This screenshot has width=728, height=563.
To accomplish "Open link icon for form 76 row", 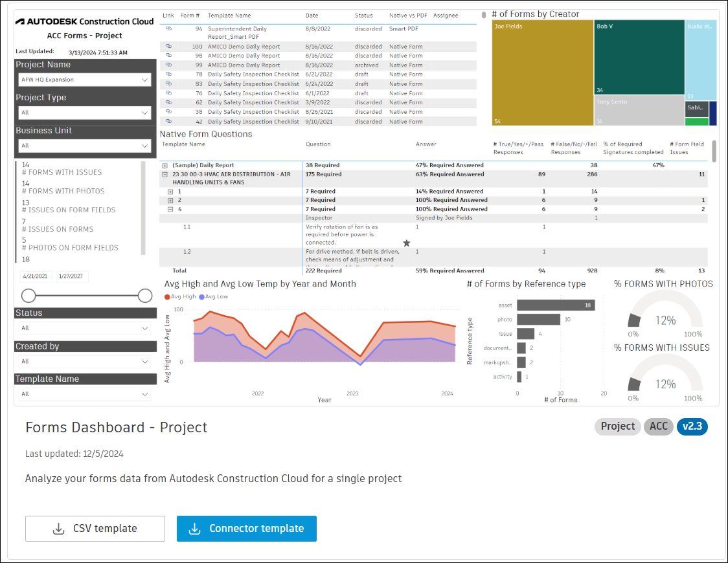I will click(x=168, y=93).
